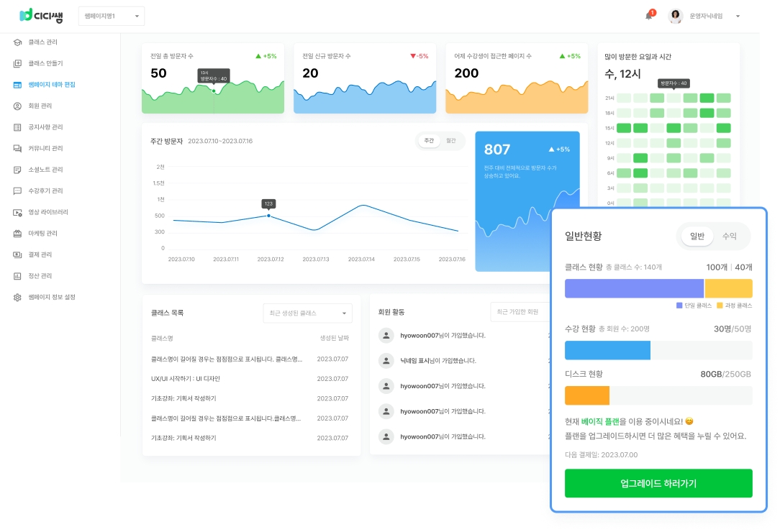This screenshot has height=532, width=780.
Task: Click the 123 data point on visitors chart
Action: 268,216
